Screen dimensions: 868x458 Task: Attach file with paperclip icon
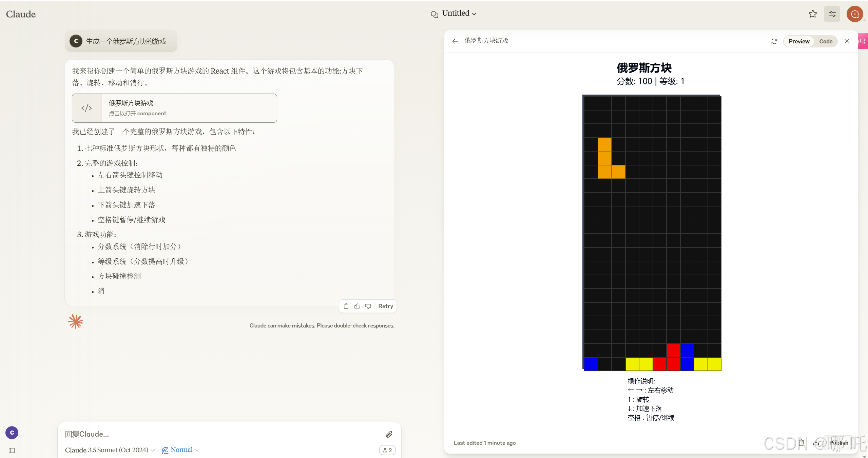[389, 434]
